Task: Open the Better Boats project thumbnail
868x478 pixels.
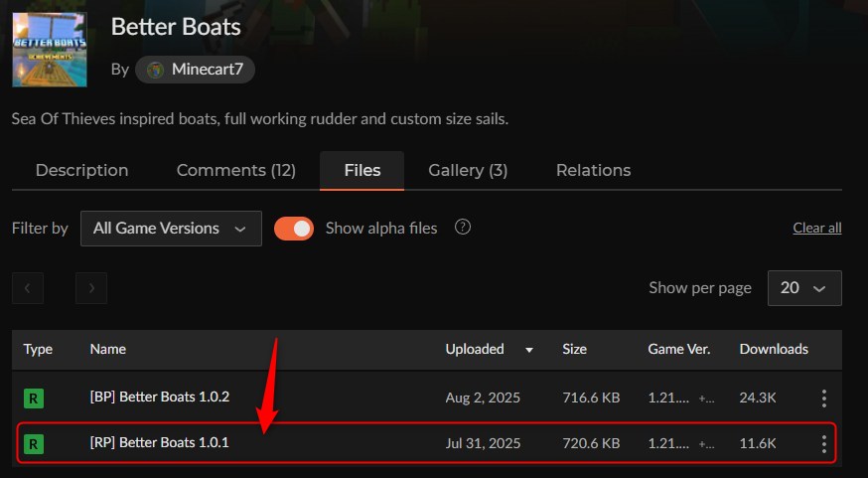Action: point(50,50)
